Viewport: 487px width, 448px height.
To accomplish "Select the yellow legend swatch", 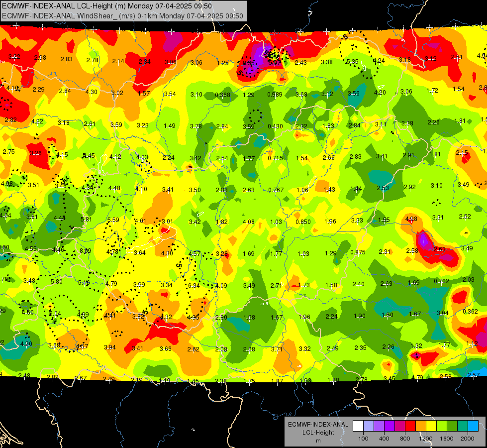I will coord(431,426).
